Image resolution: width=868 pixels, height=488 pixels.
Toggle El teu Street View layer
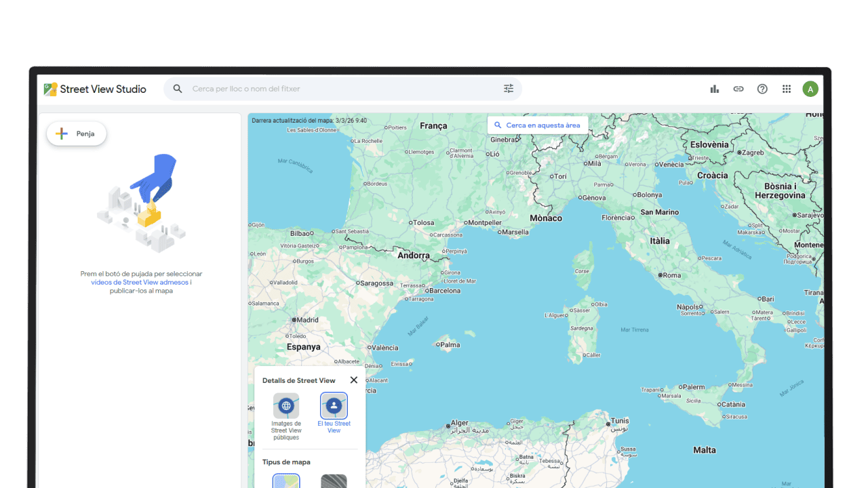[334, 406]
